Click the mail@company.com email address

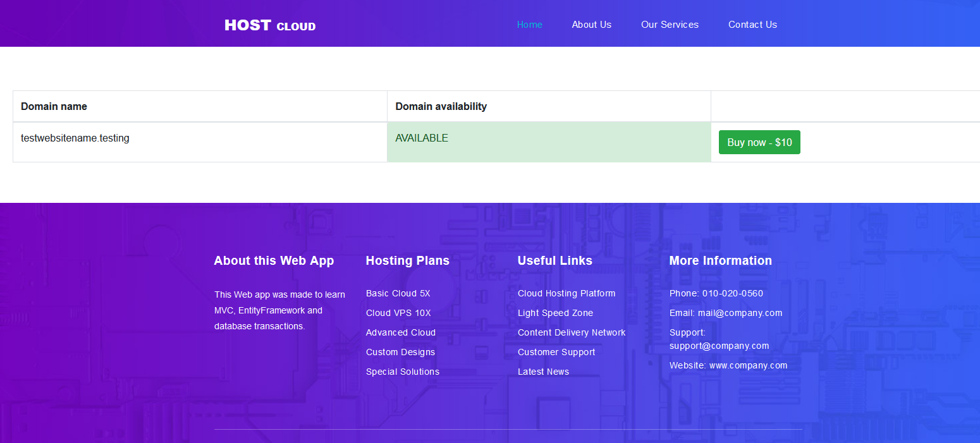click(x=740, y=313)
